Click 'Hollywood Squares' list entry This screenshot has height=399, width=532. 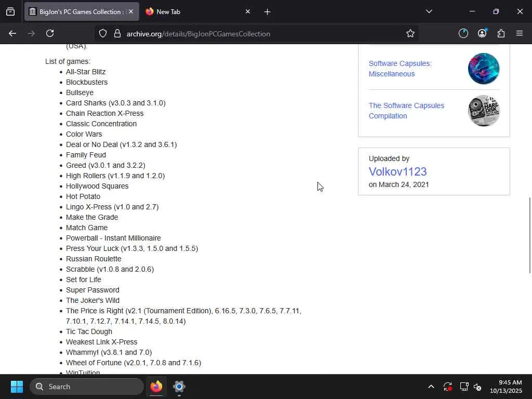pos(97,186)
